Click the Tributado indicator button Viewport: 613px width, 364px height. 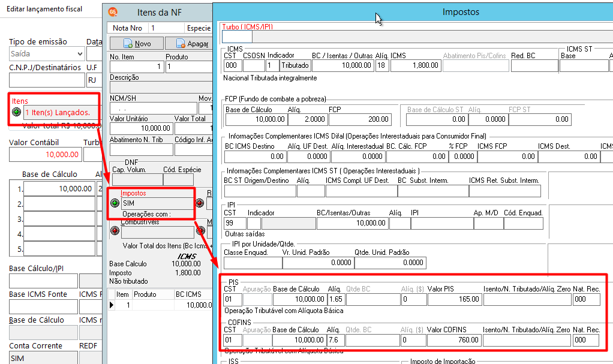click(295, 65)
